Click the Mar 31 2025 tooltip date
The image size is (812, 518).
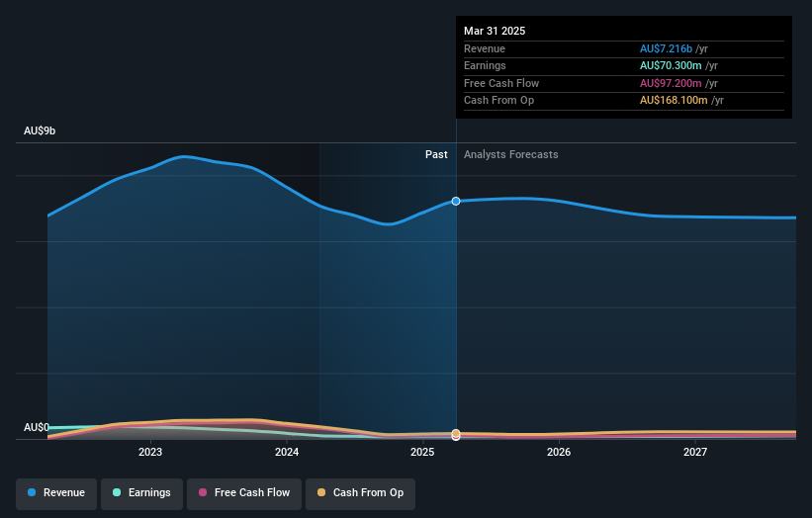pyautogui.click(x=495, y=31)
